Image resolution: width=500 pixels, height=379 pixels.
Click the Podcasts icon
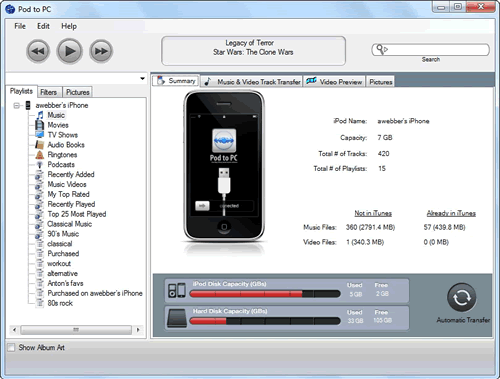click(x=40, y=165)
